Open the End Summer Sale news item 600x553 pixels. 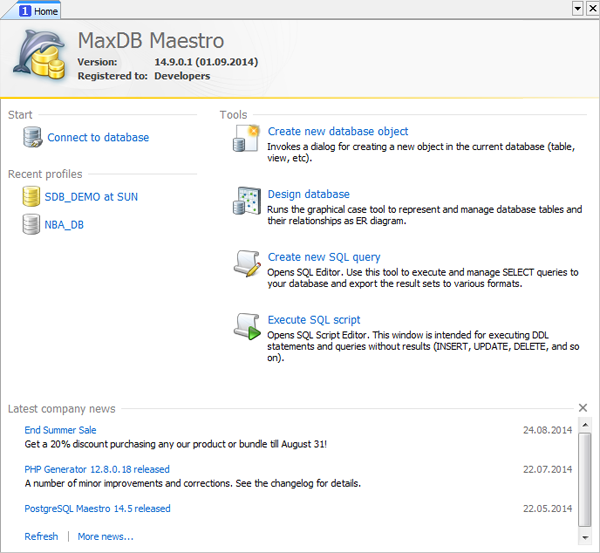tap(60, 430)
